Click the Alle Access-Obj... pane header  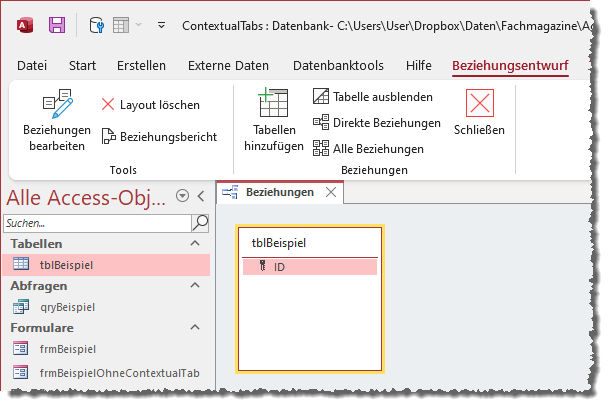click(x=86, y=197)
